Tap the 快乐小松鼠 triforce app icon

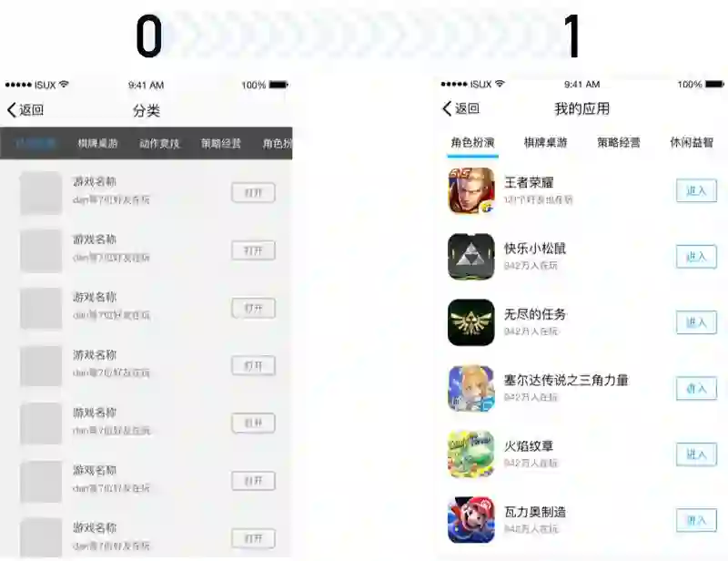pyautogui.click(x=470, y=257)
